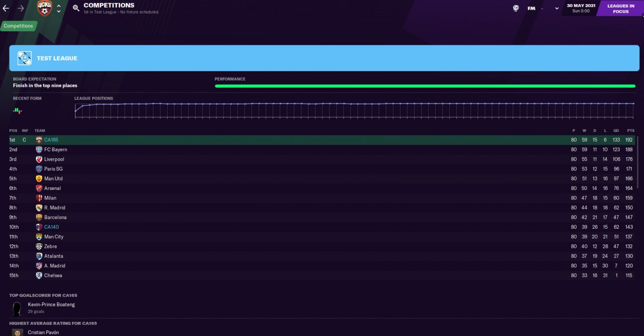Viewport: 644px width, 336px height.
Task: Go back with the left arrow
Action: [x=6, y=8]
